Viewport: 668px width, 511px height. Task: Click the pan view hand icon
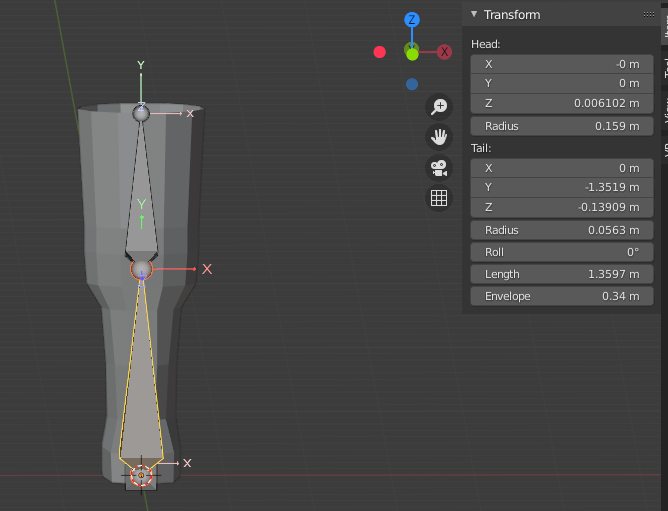tap(439, 137)
